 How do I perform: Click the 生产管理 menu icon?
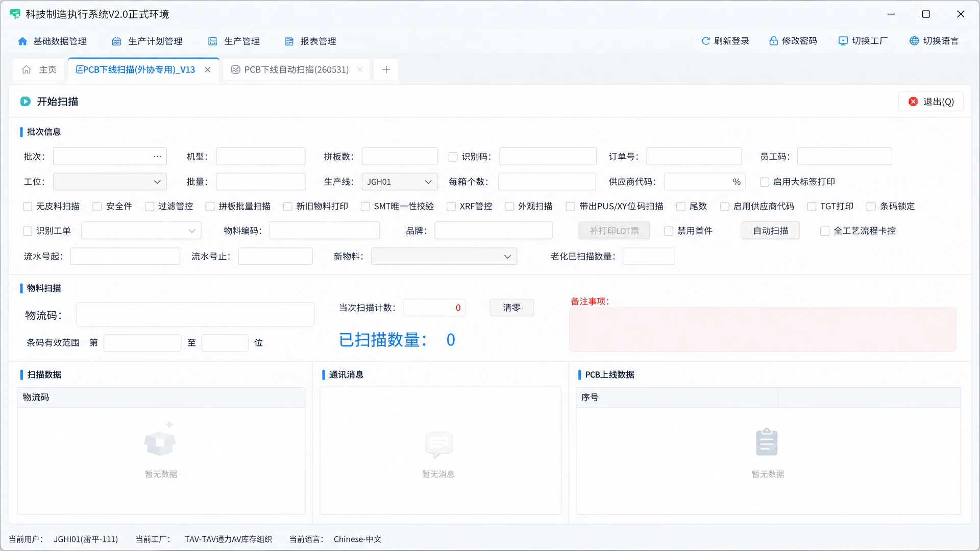(213, 41)
